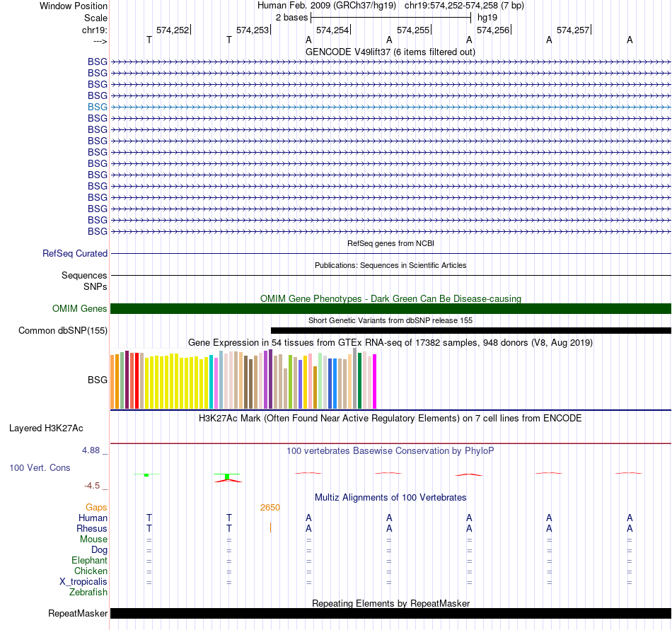Click the Mouse species label

pyautogui.click(x=93, y=539)
